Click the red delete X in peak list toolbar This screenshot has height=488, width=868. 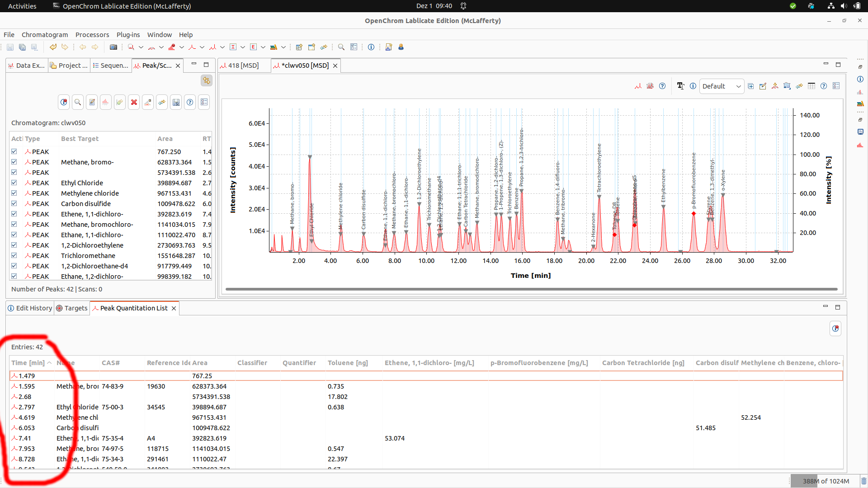pyautogui.click(x=134, y=102)
